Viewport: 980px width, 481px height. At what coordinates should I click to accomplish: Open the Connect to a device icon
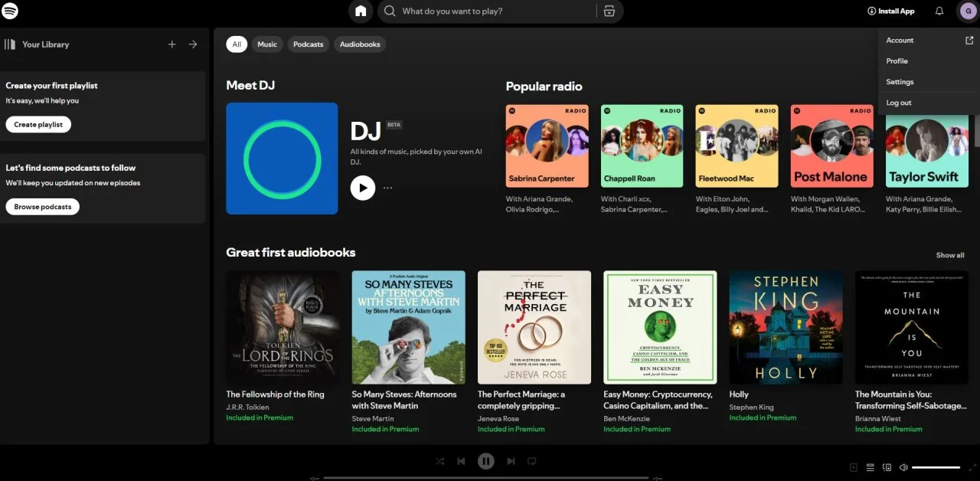click(887, 467)
